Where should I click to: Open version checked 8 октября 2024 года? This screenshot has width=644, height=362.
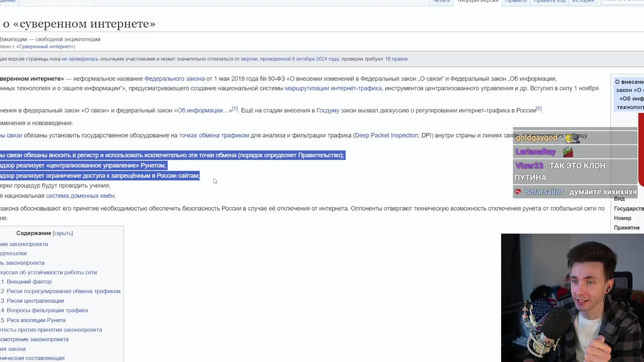290,59
